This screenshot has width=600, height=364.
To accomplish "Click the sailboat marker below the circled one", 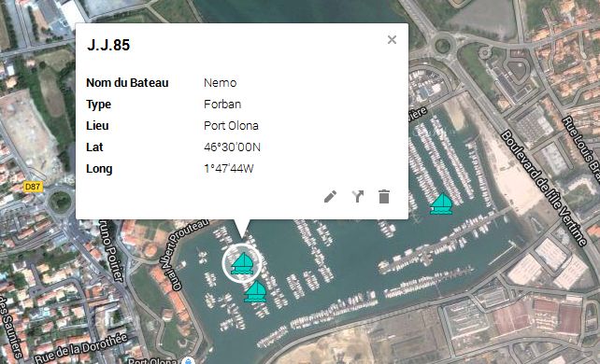I will click(255, 292).
